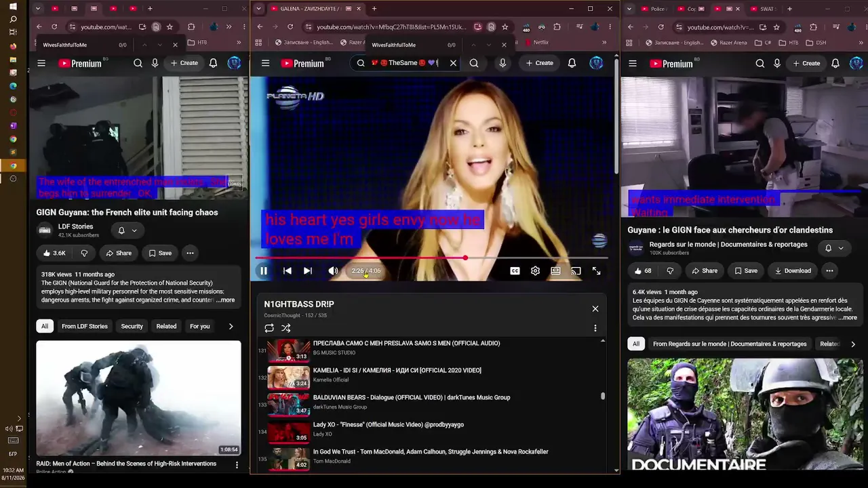This screenshot has height=488, width=868.
Task: Open the HTB bookmark folder in left browser
Action: tap(197, 43)
